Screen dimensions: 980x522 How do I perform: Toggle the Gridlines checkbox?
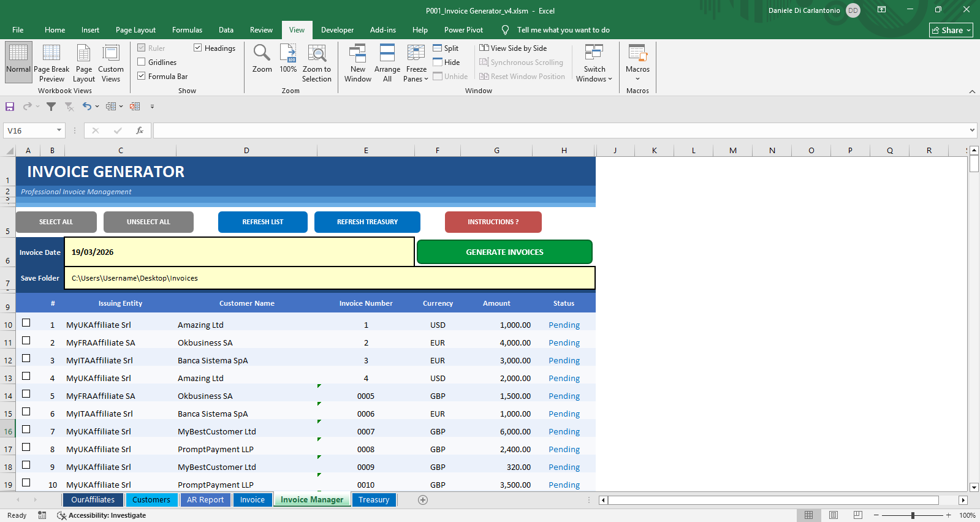(142, 62)
